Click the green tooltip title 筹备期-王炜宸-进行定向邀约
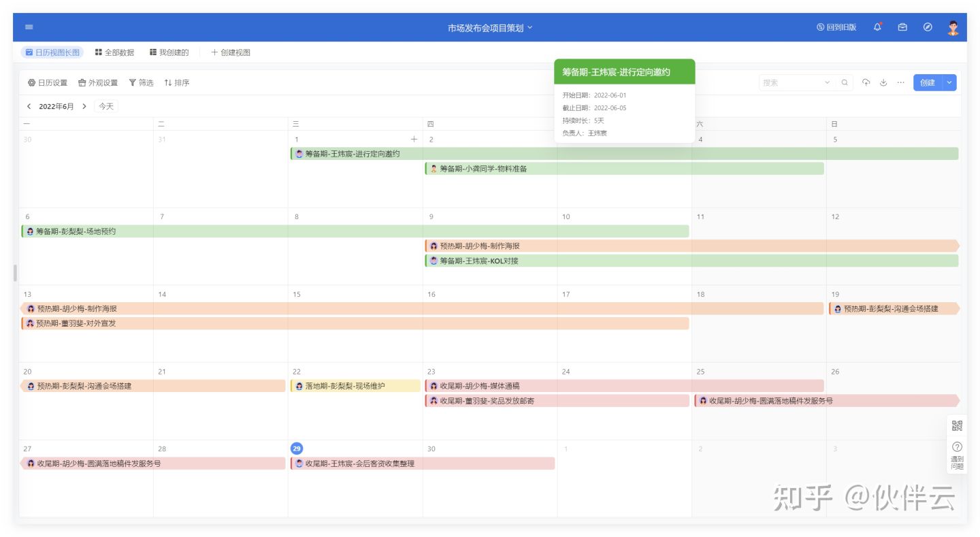Image resolution: width=980 pixels, height=537 pixels. (616, 71)
